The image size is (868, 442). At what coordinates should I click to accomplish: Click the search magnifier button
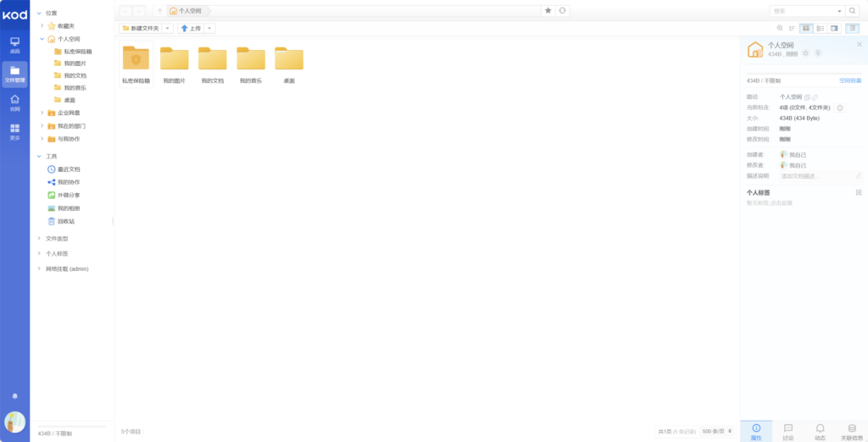pyautogui.click(x=852, y=11)
